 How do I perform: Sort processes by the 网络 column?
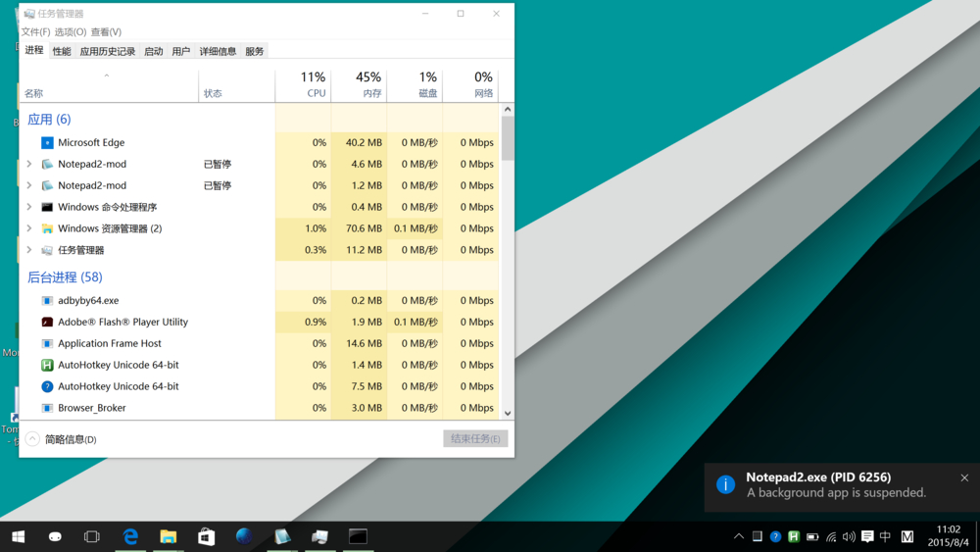tap(470, 84)
